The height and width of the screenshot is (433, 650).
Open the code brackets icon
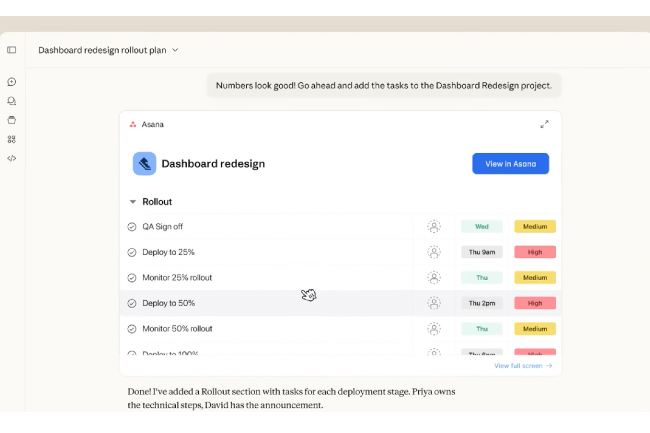[12, 158]
